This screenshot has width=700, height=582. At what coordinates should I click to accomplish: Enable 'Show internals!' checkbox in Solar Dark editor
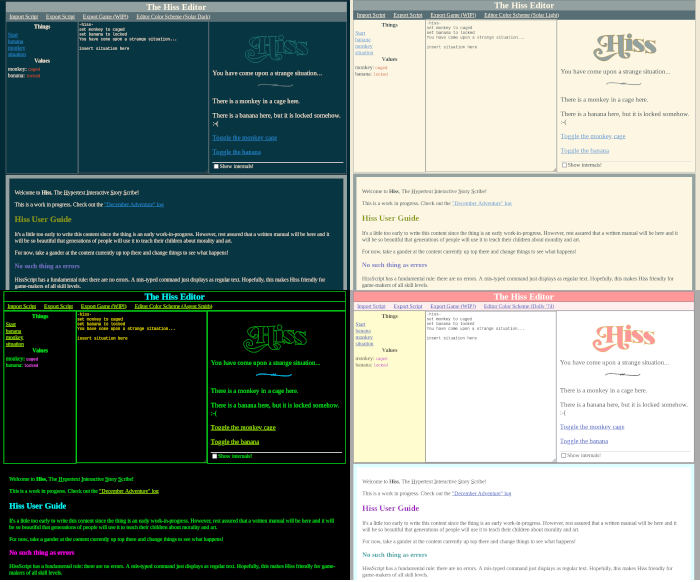216,166
